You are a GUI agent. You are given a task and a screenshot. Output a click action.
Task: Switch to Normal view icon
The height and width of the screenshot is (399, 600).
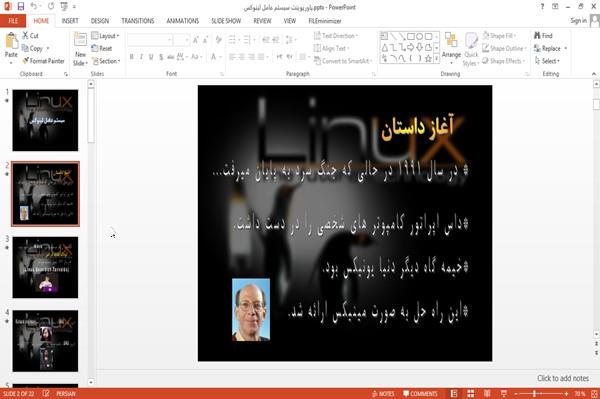pos(454,394)
